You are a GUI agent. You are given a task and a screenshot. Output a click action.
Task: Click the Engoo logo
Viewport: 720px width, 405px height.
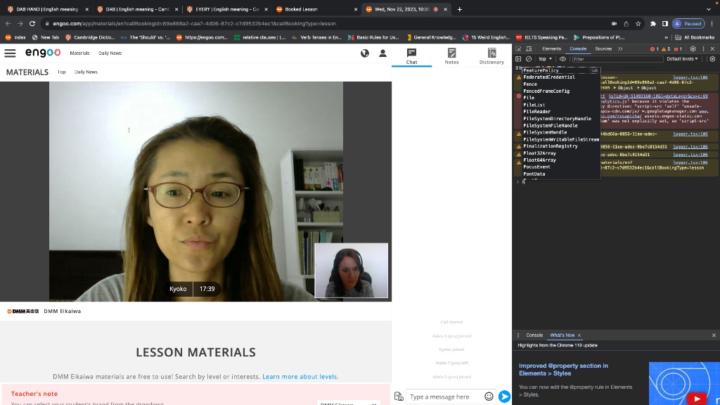43,53
